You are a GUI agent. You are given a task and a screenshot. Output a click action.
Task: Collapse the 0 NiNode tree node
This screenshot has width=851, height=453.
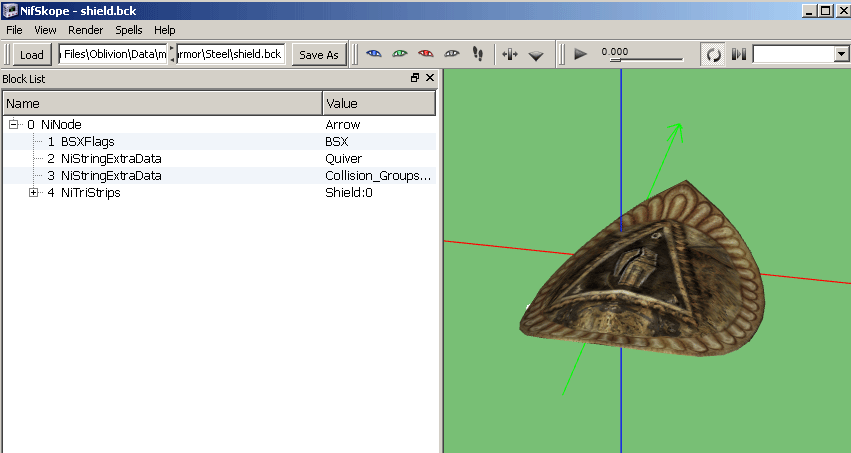(x=14, y=124)
